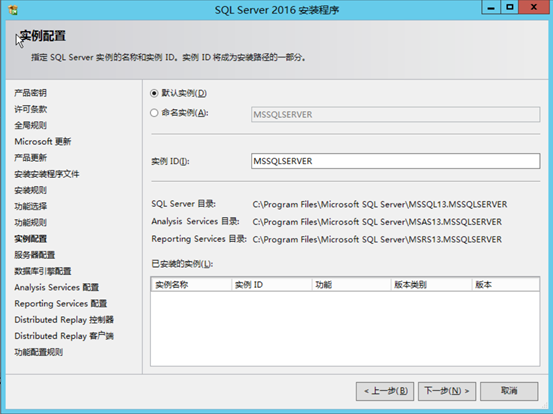Viewport: 553px width, 414px height.
Task: Open the 数据库引擎配置 step in sidebar
Action: pyautogui.click(x=43, y=271)
